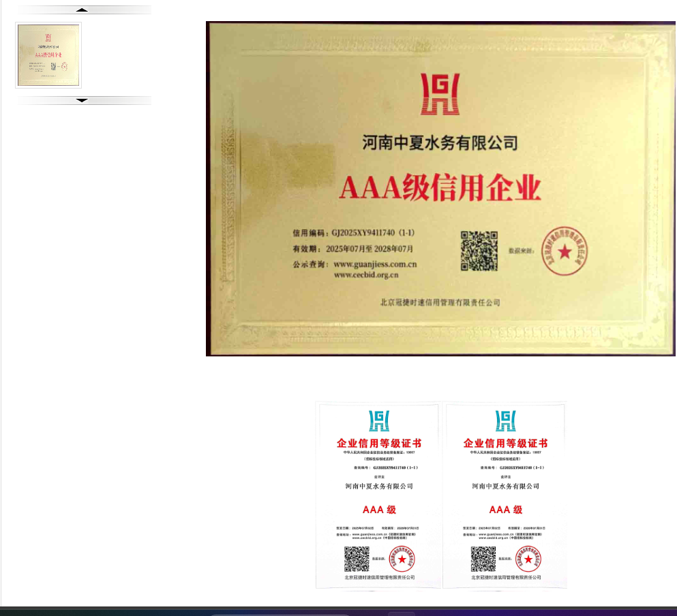The height and width of the screenshot is (616, 677).
Task: Click '北京冠捷时速信用管理有限责任公司' at the plaque bottom
Action: (x=440, y=302)
